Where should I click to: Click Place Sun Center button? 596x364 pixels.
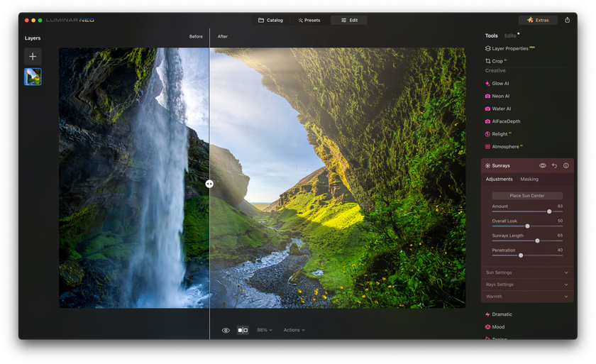(x=527, y=196)
